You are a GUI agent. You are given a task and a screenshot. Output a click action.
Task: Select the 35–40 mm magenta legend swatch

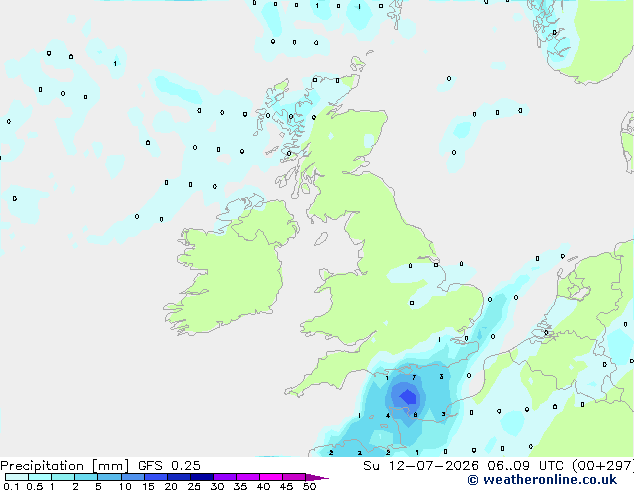click(247, 477)
